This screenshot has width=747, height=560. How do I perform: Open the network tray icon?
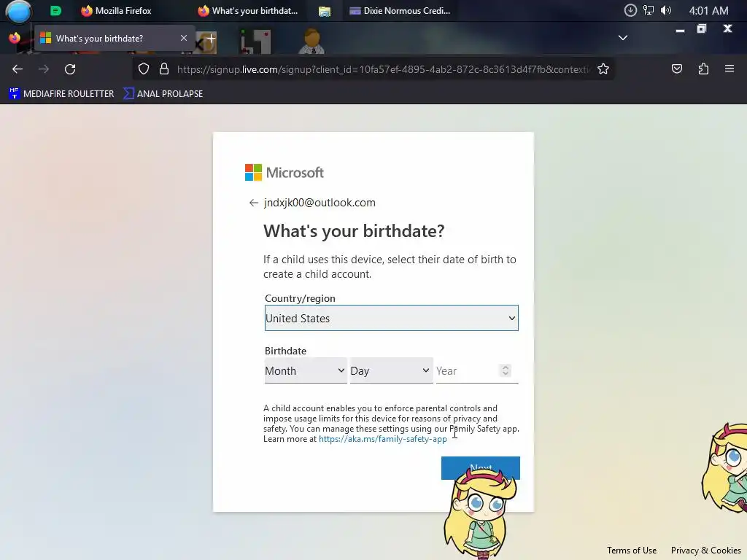click(648, 10)
